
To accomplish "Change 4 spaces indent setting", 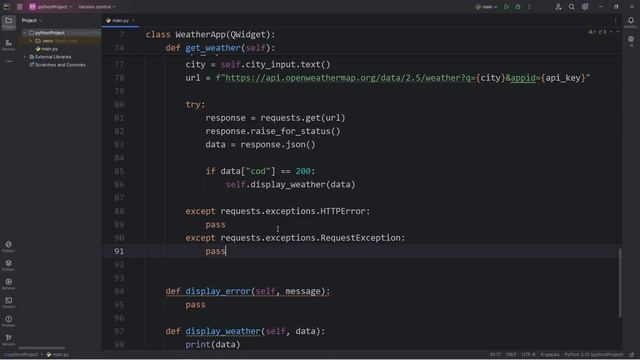I will coord(550,355).
